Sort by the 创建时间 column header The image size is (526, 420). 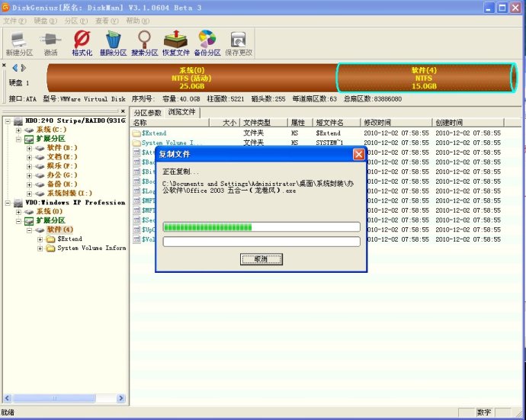(468, 123)
